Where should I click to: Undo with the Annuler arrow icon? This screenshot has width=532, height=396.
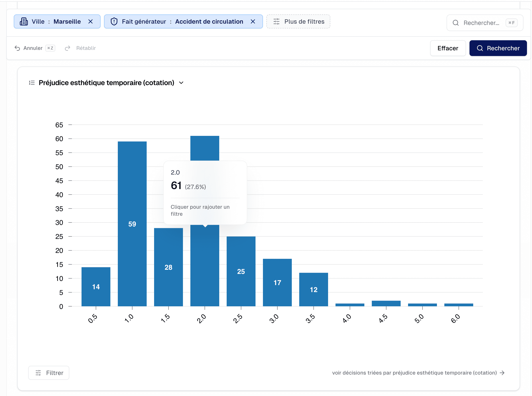coord(17,48)
